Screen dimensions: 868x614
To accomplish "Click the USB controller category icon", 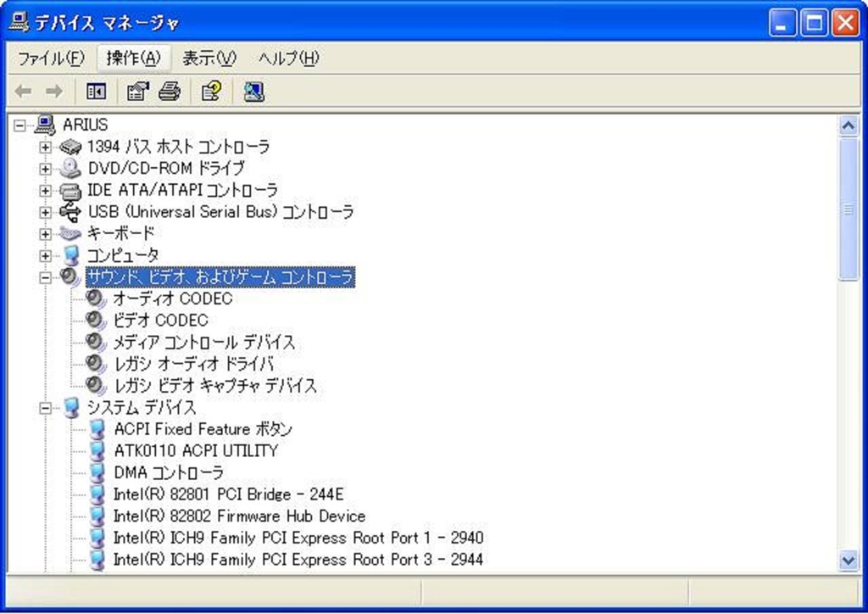I will (x=70, y=212).
